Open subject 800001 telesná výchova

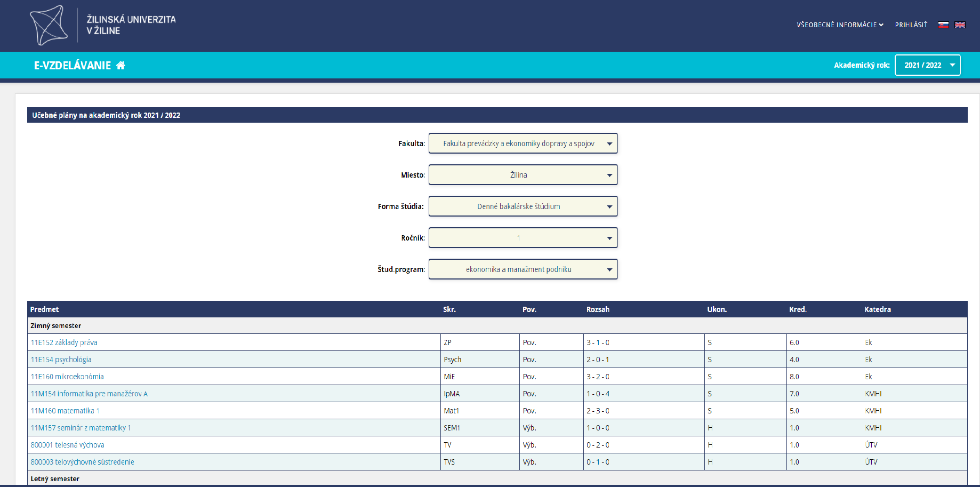(67, 445)
